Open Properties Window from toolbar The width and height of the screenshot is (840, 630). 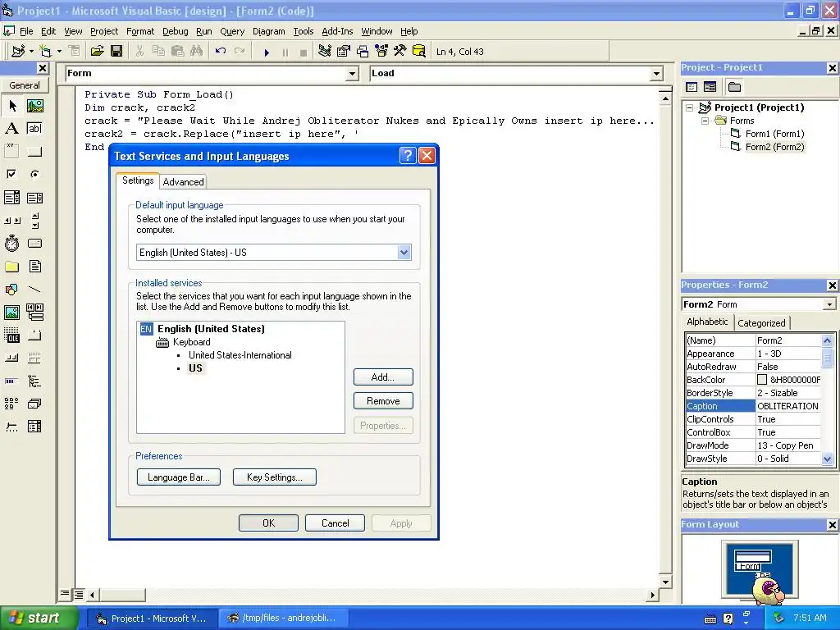click(x=344, y=52)
